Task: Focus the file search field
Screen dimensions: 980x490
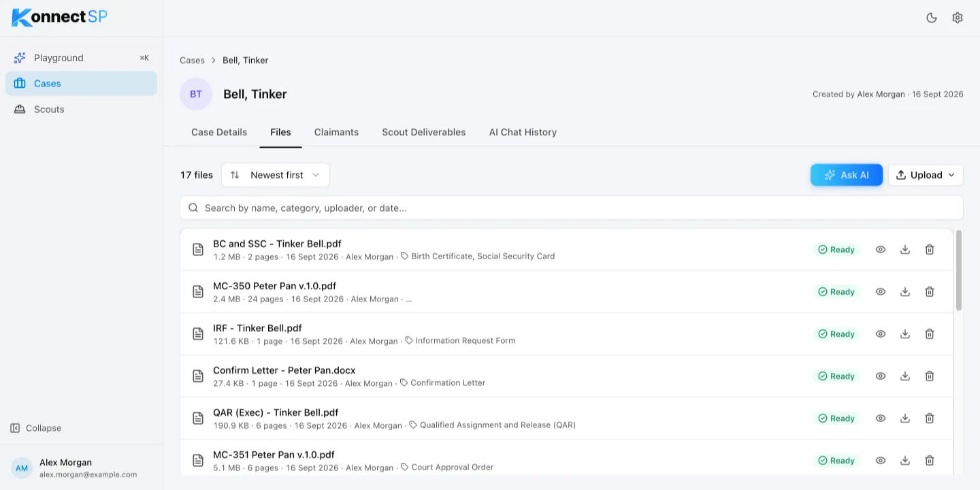Action: (572, 208)
